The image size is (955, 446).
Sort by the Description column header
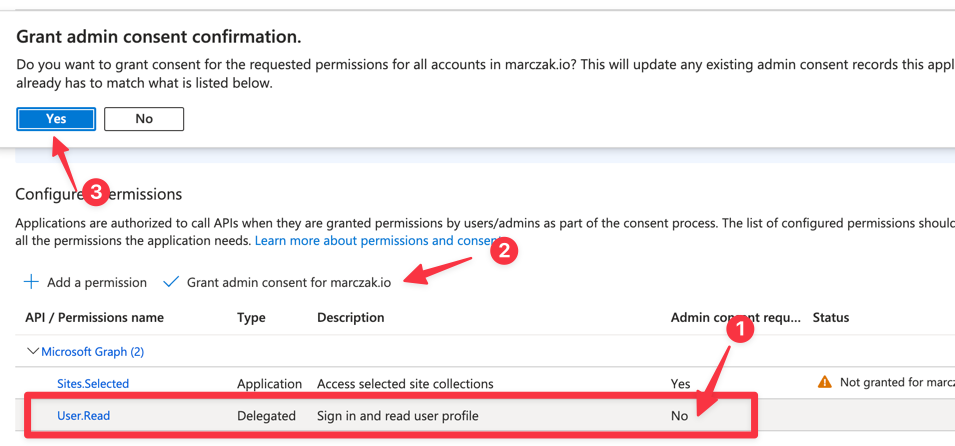tap(350, 317)
